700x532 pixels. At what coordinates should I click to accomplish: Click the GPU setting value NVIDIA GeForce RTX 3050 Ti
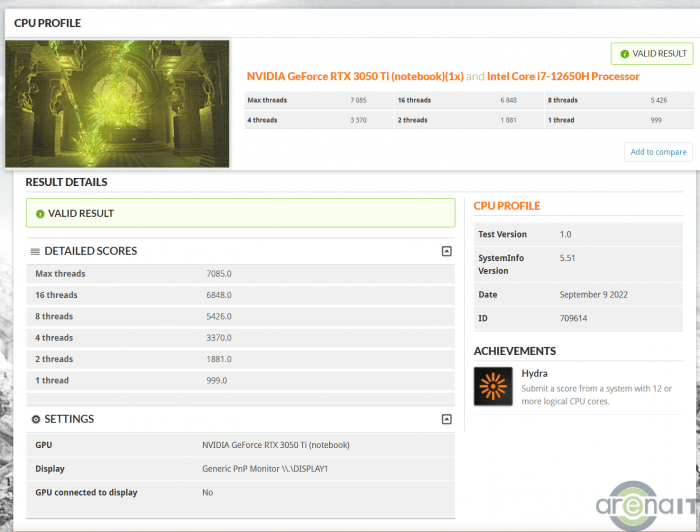pyautogui.click(x=275, y=445)
